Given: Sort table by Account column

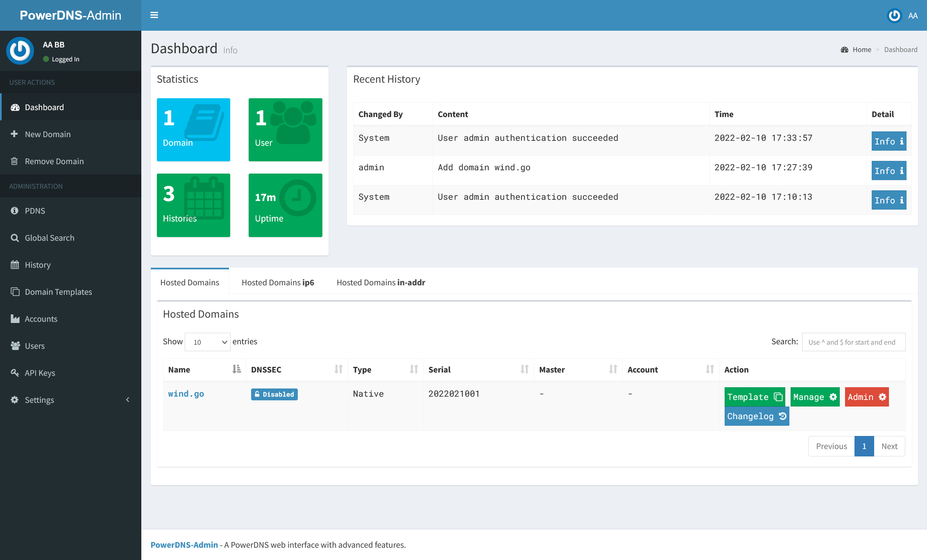Looking at the screenshot, I should pos(671,370).
